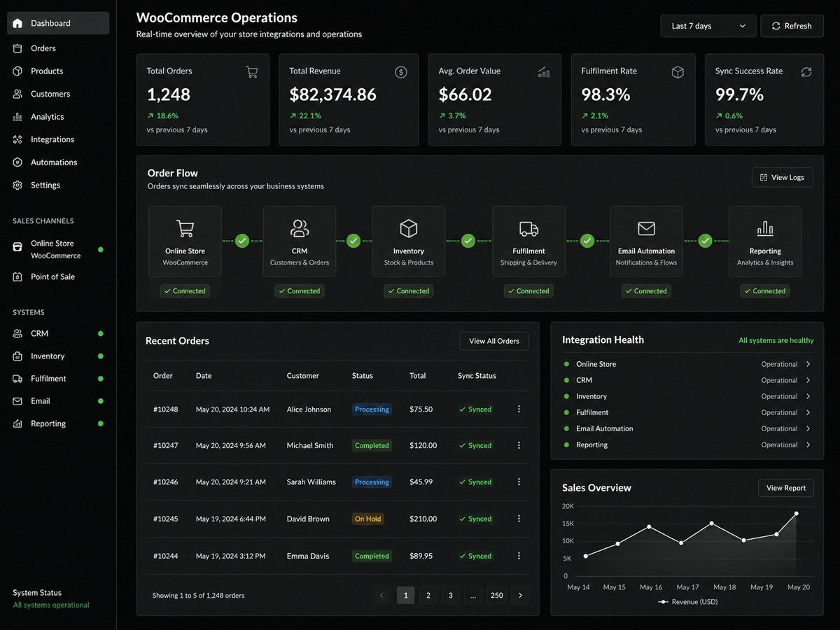Click the Dashboard home icon in sidebar
This screenshot has height=630, width=840.
pos(17,23)
